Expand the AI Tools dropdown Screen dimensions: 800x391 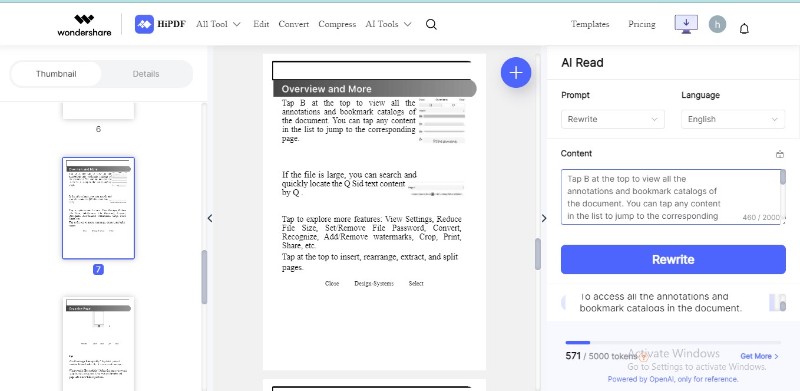(388, 24)
